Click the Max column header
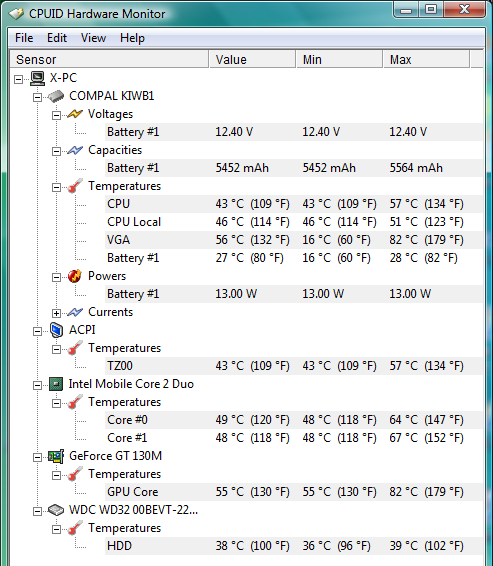 (x=427, y=59)
